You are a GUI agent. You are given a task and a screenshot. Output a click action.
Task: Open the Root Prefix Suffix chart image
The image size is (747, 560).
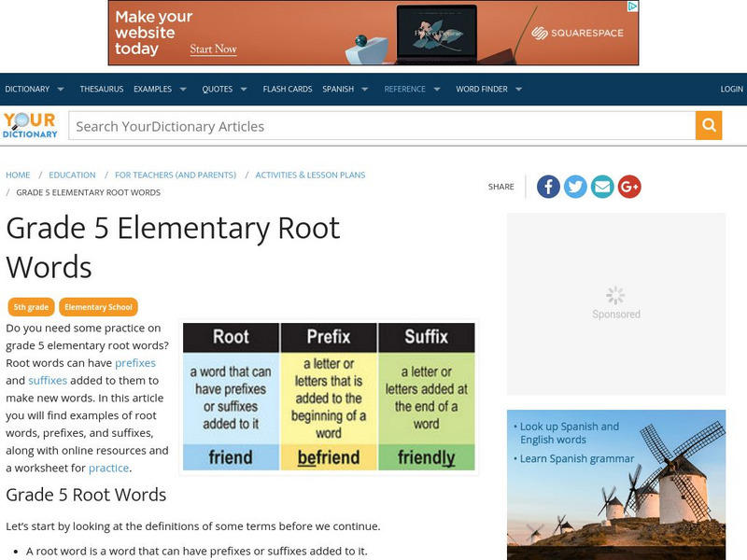(x=329, y=397)
